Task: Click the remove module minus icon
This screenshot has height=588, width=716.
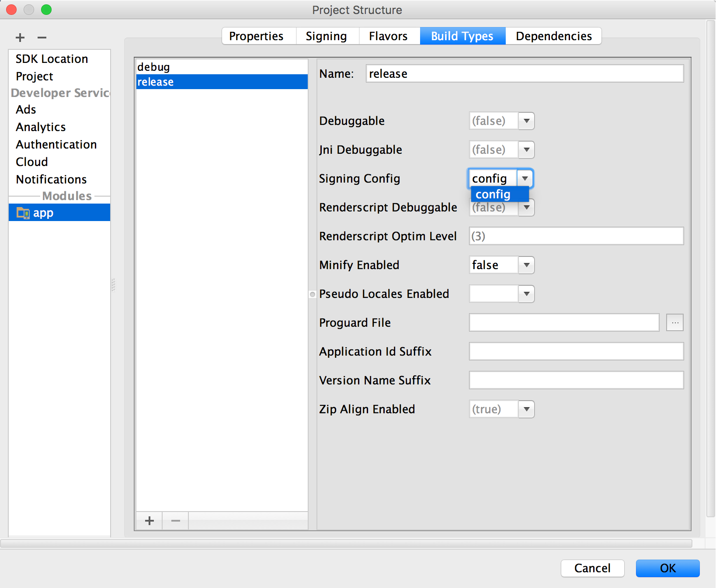Action: [42, 38]
